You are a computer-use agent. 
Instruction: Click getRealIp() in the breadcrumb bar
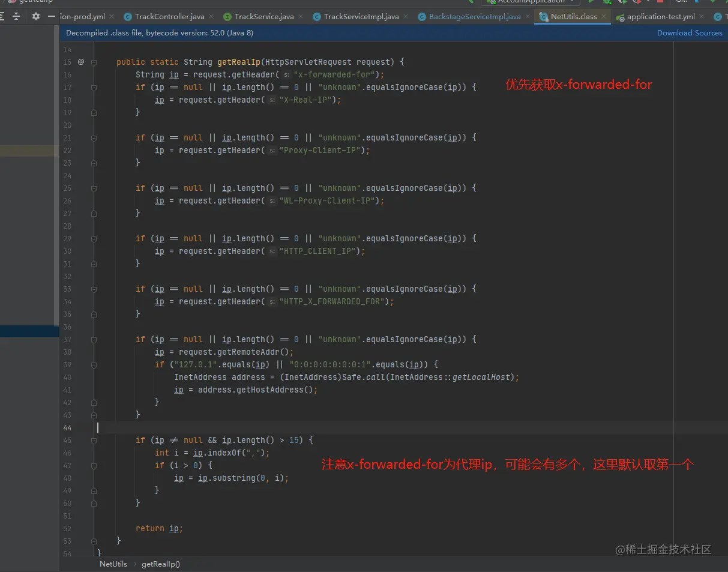[x=161, y=564]
